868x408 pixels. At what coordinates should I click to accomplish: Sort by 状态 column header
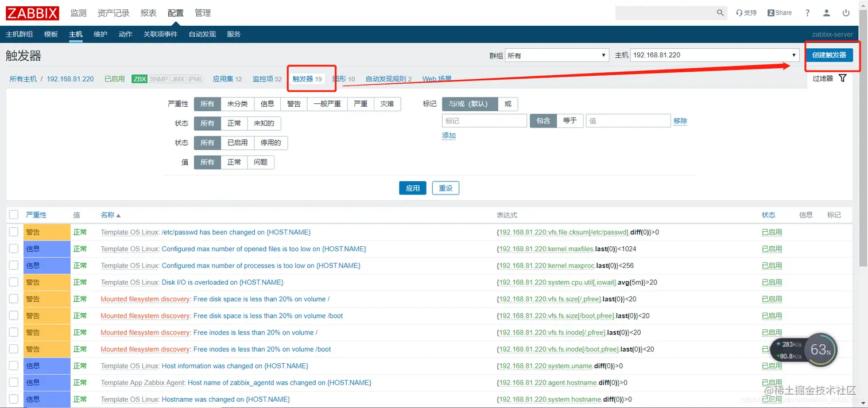click(768, 215)
